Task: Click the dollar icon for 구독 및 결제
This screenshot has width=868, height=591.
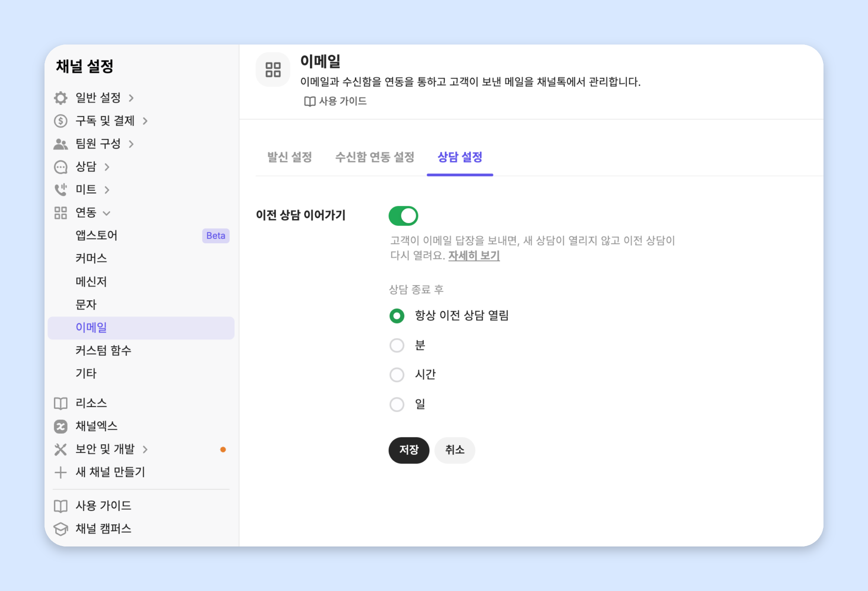Action: tap(60, 121)
